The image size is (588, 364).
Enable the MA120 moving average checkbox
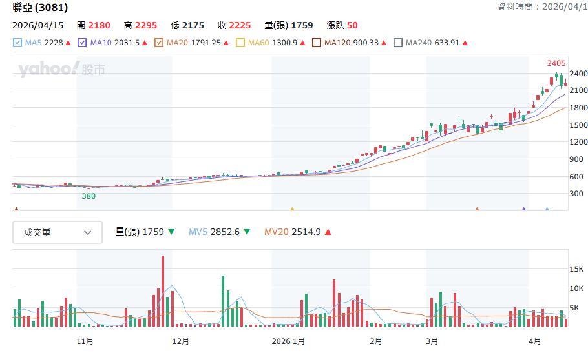(x=317, y=43)
